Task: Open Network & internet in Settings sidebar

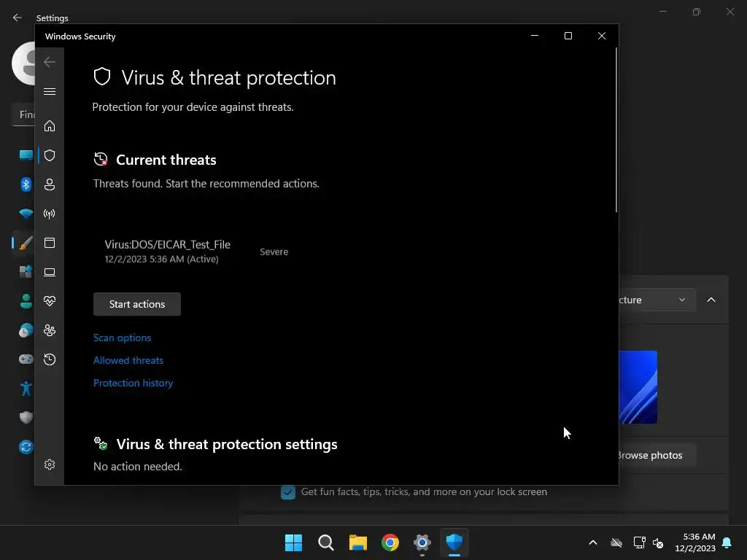Action: [x=26, y=214]
